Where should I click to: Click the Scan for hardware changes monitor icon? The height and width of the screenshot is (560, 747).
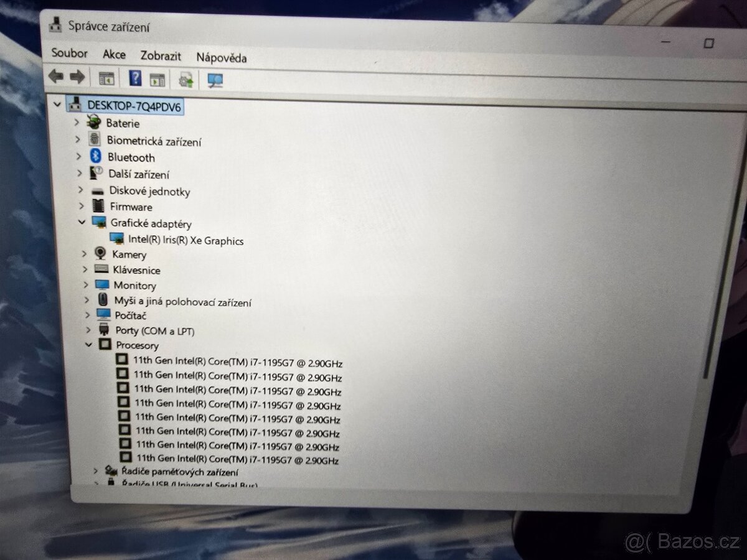[x=215, y=80]
